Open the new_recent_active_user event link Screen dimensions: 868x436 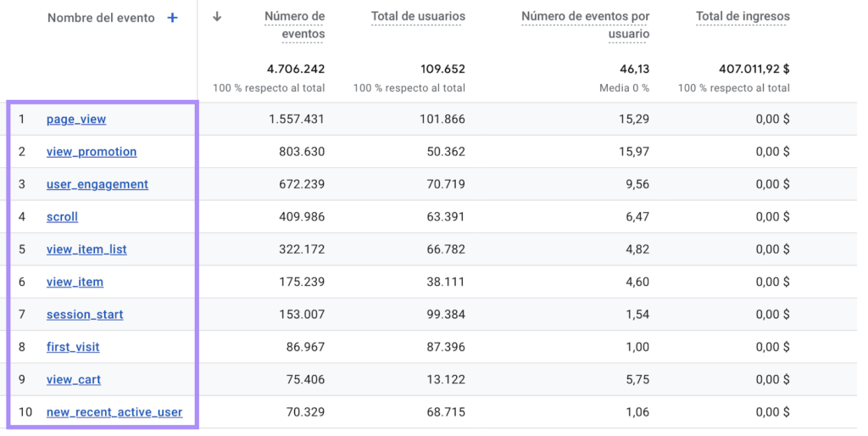[x=114, y=412]
